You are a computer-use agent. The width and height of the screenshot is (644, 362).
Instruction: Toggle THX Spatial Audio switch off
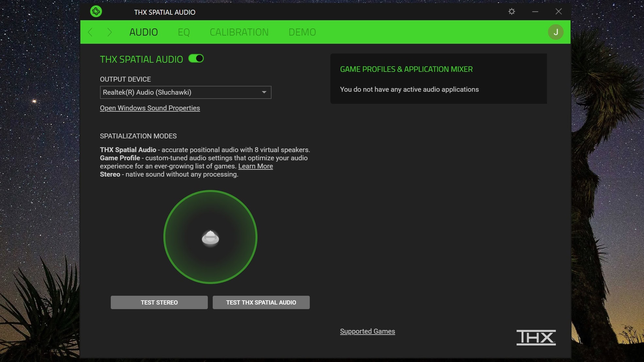click(196, 58)
